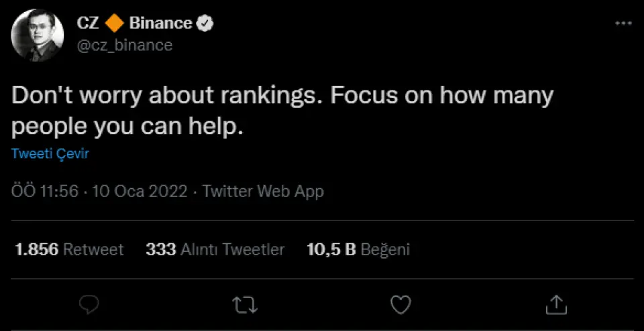Click the "Twitter Web App" source link

coord(263,192)
